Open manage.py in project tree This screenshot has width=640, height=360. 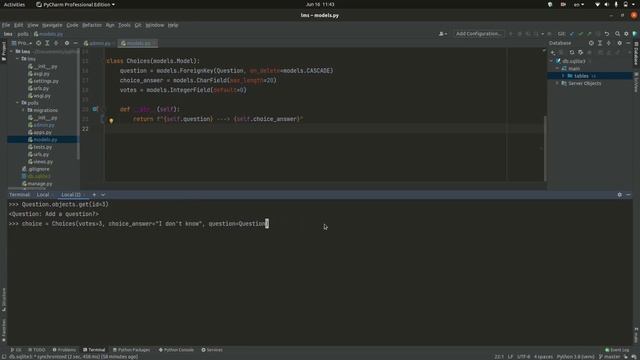(x=37, y=184)
